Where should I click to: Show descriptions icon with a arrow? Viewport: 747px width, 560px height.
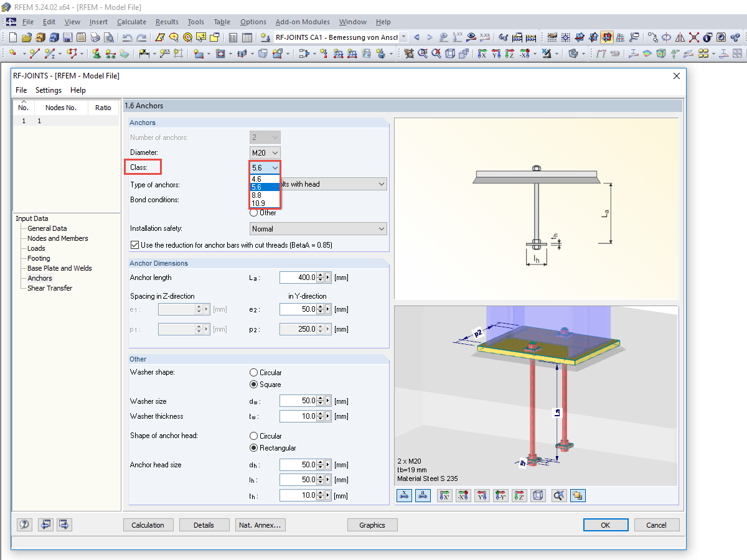pos(423,495)
